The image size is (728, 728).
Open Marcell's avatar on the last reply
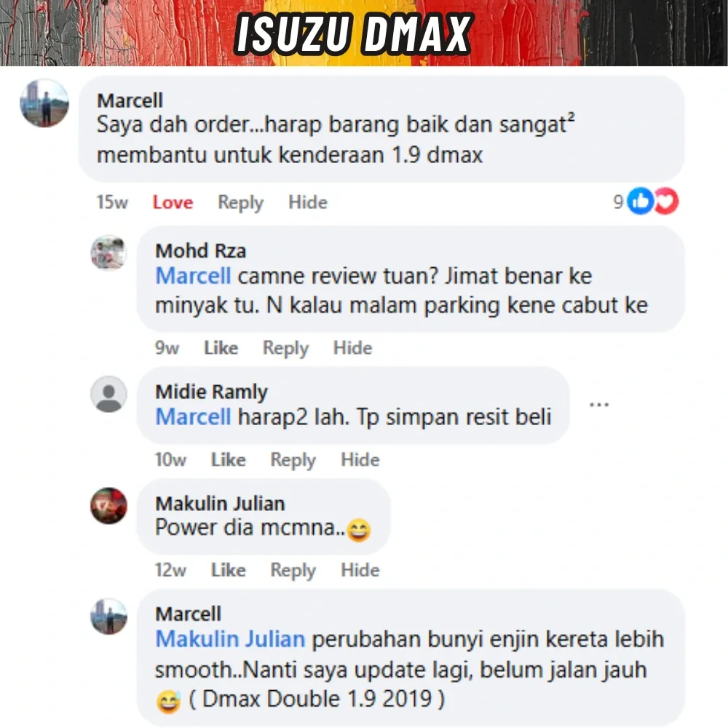pos(108,616)
